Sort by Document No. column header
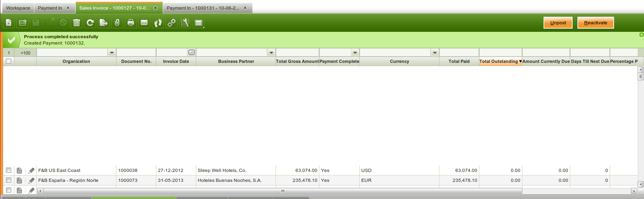The height and width of the screenshot is (199, 644). (136, 61)
